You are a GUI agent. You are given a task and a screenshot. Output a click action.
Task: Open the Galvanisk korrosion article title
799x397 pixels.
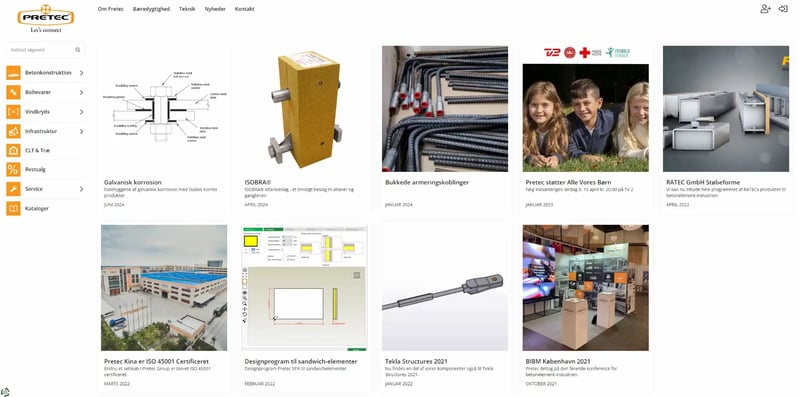click(x=133, y=182)
